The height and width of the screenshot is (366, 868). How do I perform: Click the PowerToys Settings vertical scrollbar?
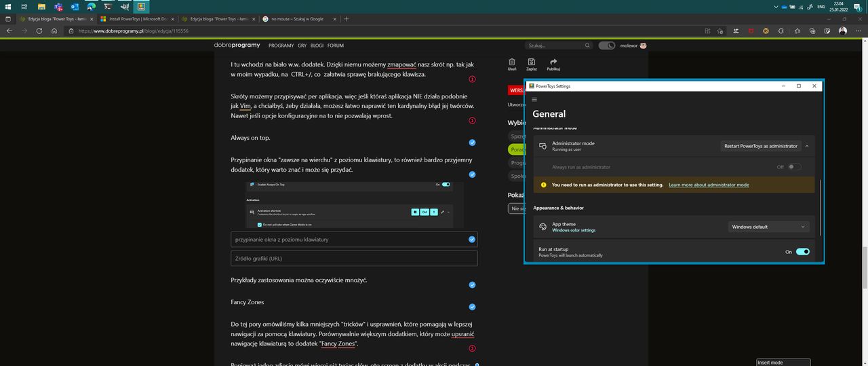[x=820, y=207]
